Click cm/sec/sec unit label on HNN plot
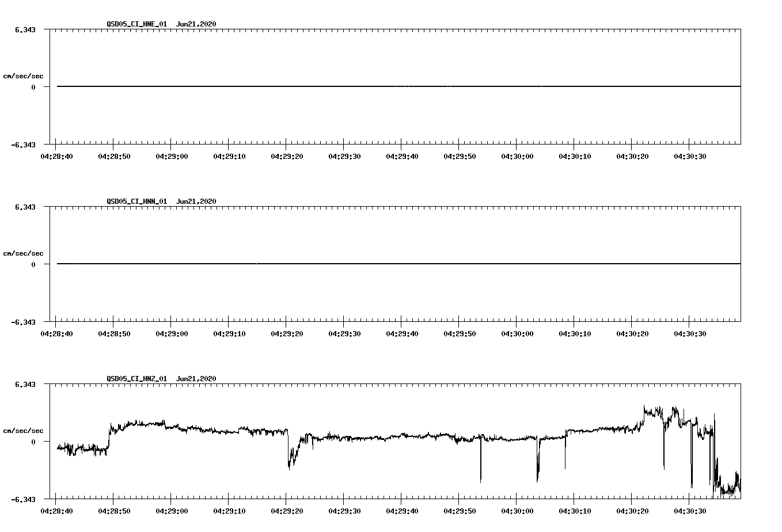This screenshot has width=782, height=532. (x=23, y=253)
